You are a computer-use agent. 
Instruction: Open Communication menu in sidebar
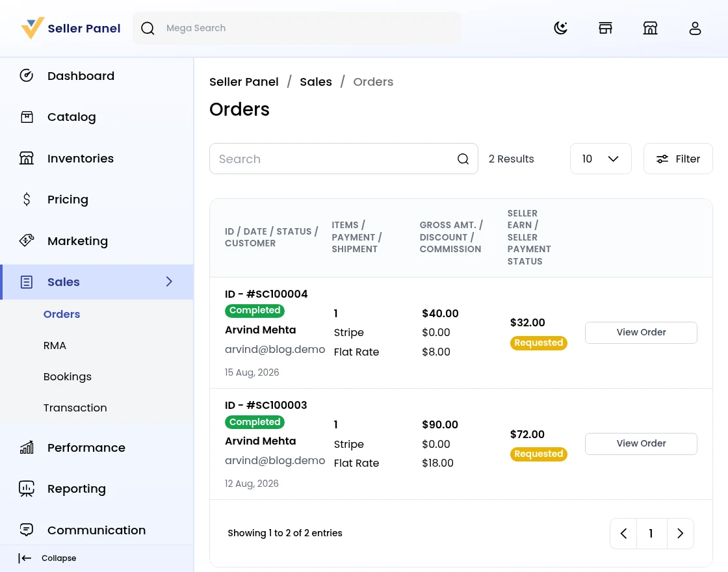coord(97,530)
